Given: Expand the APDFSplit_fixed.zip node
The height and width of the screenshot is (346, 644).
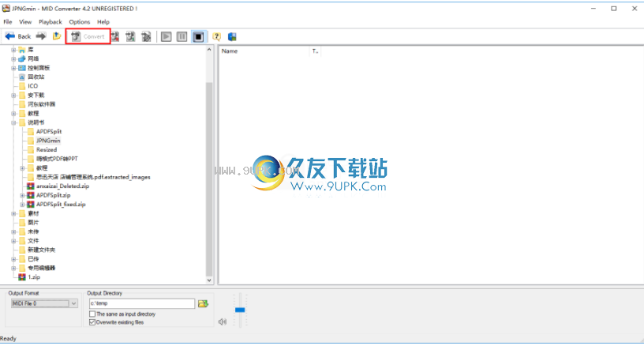Looking at the screenshot, I should [22, 205].
